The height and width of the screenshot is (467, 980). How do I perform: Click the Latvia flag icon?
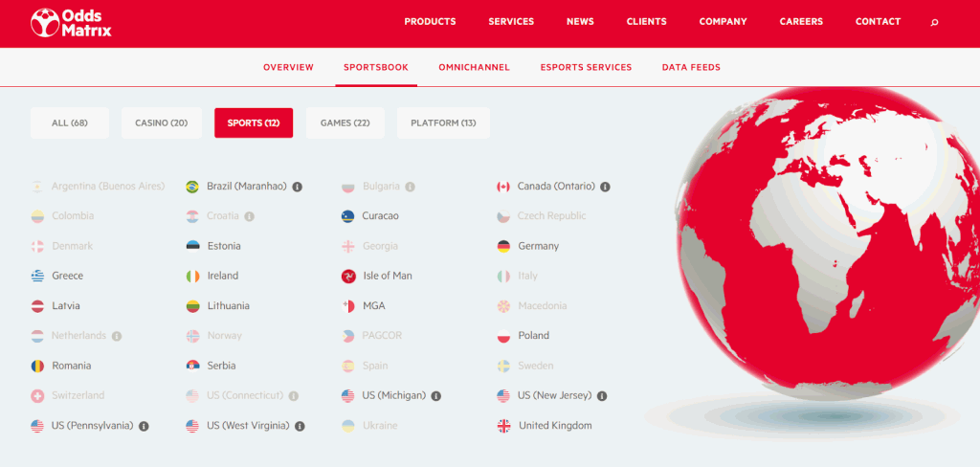[x=37, y=306]
